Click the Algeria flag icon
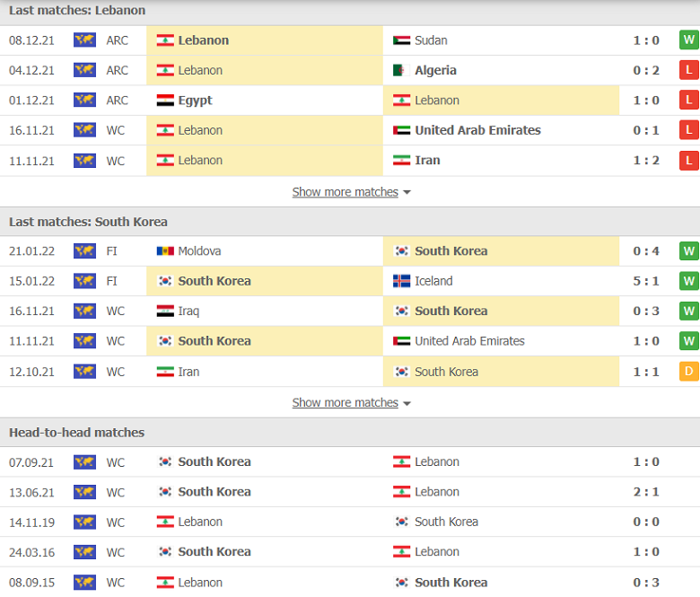The height and width of the screenshot is (597, 700). [x=401, y=70]
